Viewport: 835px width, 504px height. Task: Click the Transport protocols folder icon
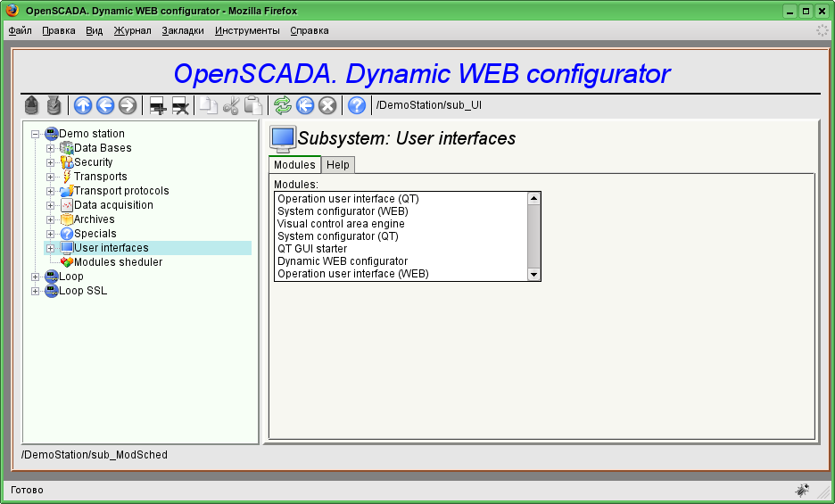[x=67, y=191]
